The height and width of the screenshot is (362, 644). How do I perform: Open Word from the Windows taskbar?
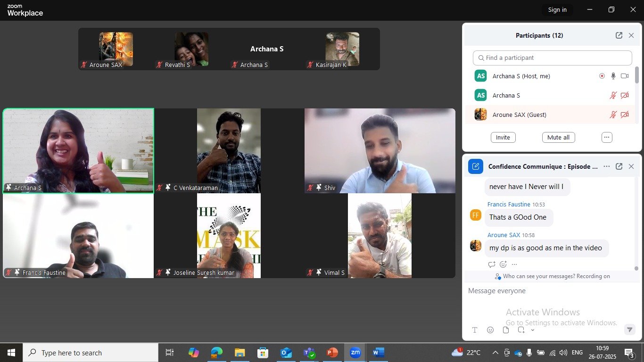(x=378, y=353)
